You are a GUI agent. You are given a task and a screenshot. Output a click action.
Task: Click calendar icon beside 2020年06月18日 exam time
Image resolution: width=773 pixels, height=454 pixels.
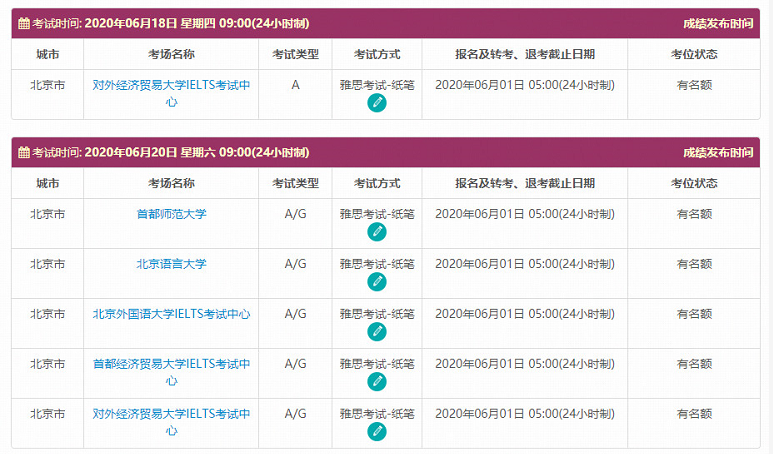(x=24, y=23)
